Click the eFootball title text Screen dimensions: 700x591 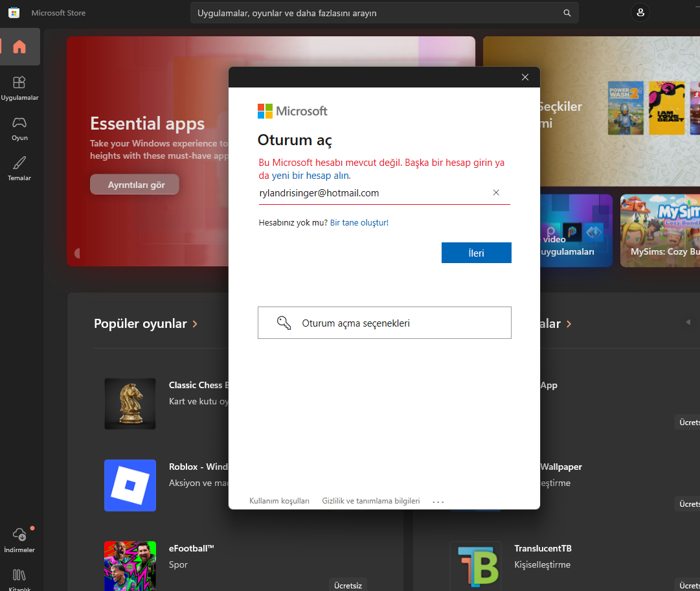[x=192, y=548]
